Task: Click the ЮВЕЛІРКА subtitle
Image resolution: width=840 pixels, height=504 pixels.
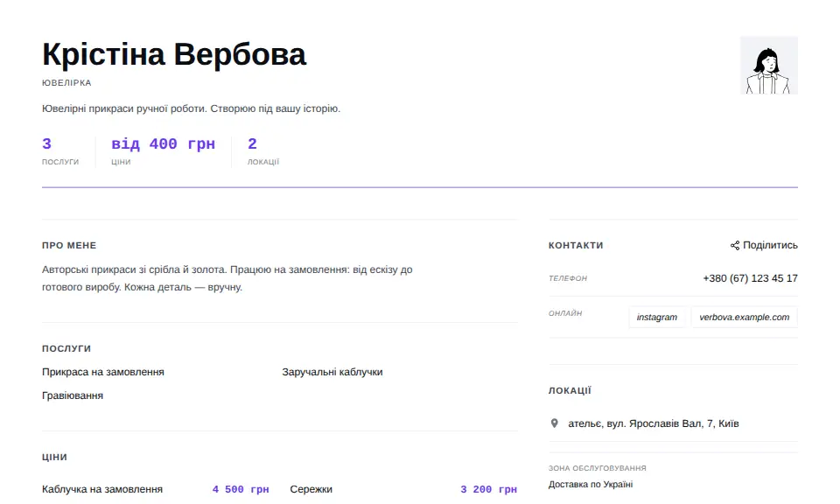Action: [66, 82]
